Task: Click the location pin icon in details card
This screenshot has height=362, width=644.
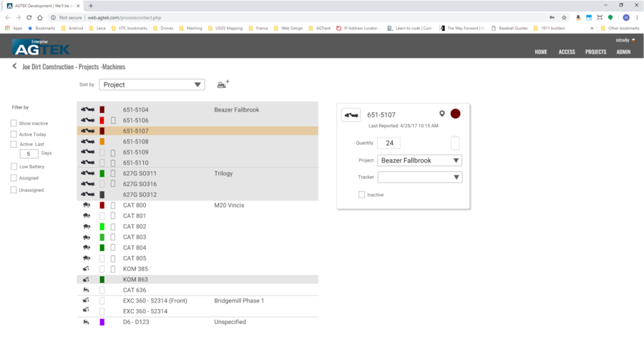Action: tap(441, 114)
